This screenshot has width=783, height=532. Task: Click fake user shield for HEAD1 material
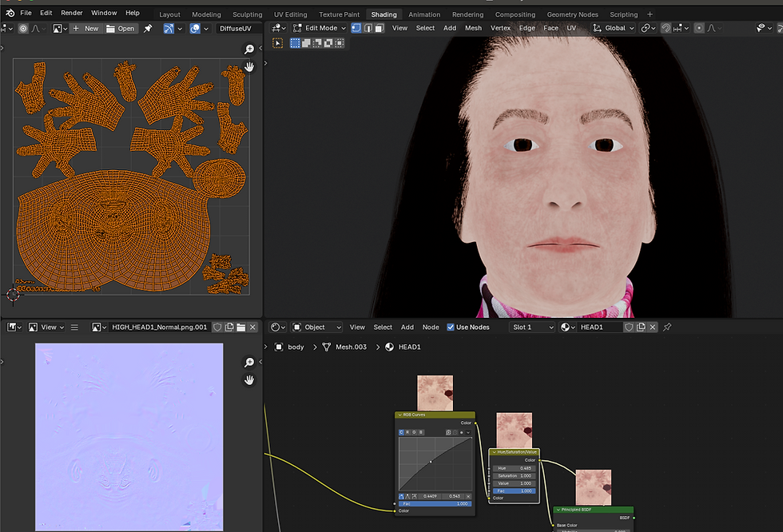(629, 327)
